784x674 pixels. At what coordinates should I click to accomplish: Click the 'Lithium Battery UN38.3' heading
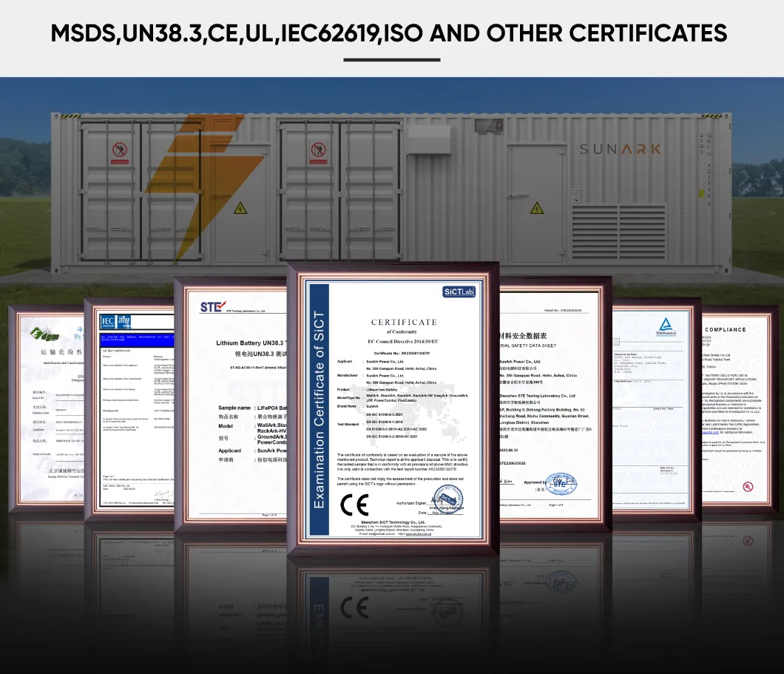[x=250, y=343]
